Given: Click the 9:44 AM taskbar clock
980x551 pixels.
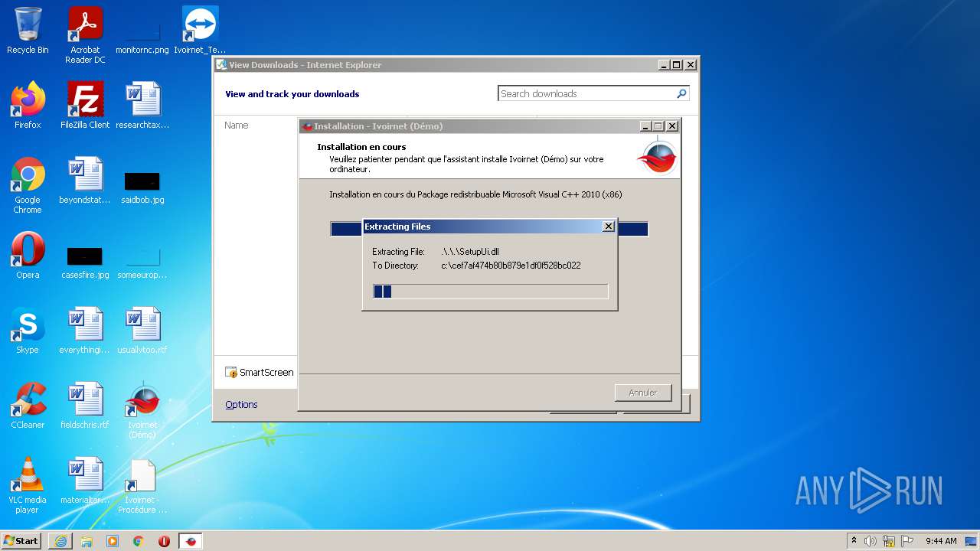Looking at the screenshot, I should click(x=941, y=541).
